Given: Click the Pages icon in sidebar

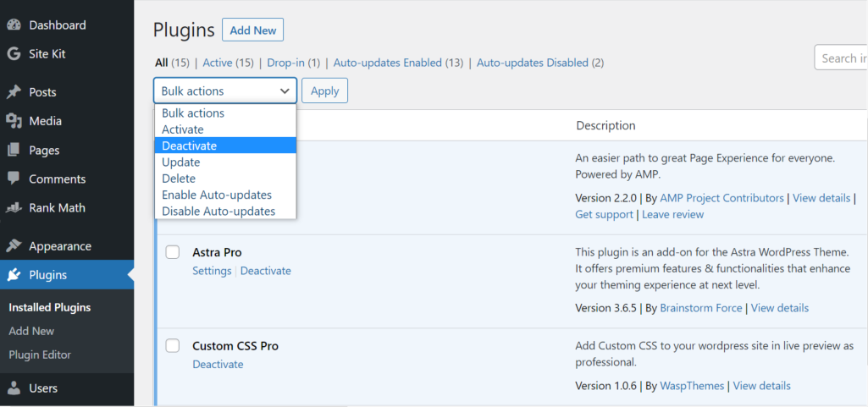Looking at the screenshot, I should pos(14,150).
